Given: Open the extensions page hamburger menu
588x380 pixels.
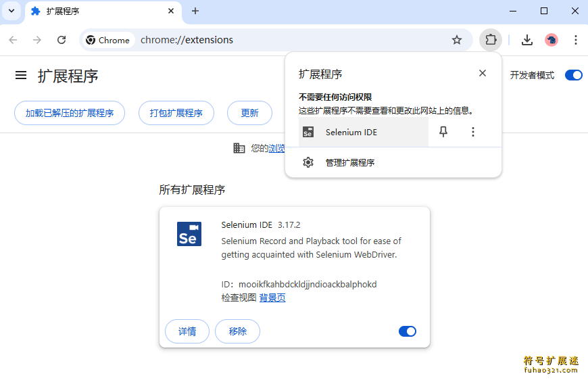Looking at the screenshot, I should (x=21, y=76).
